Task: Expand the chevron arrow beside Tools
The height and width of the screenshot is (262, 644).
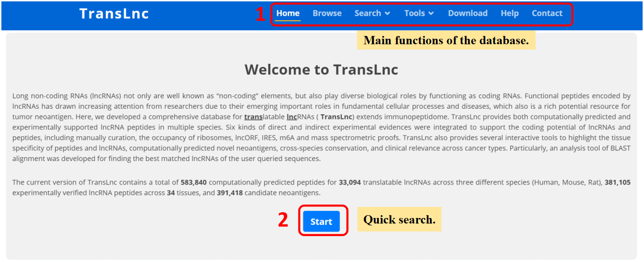Action: (x=431, y=13)
